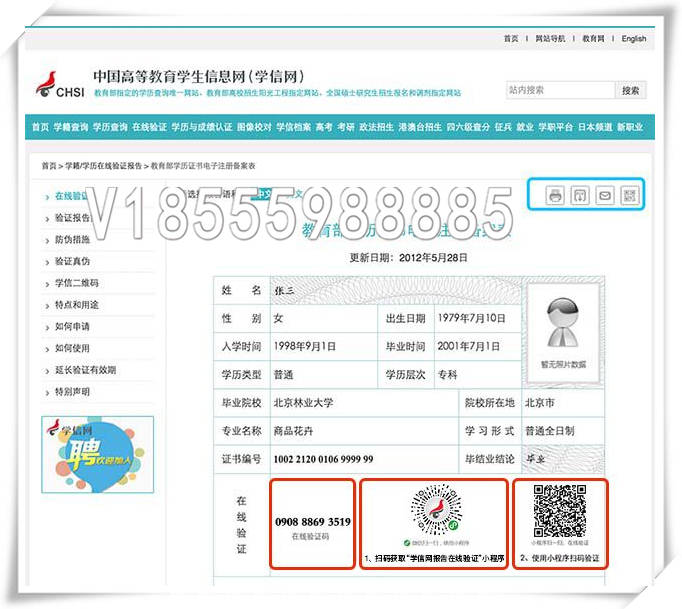Screen dimensions: 682x609
Task: Select 四六级查分 in the navigation bar
Action: 468,127
